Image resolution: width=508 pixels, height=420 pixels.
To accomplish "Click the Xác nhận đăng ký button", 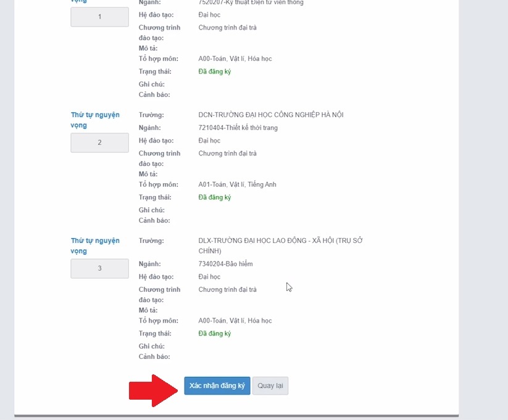I will tap(217, 385).
